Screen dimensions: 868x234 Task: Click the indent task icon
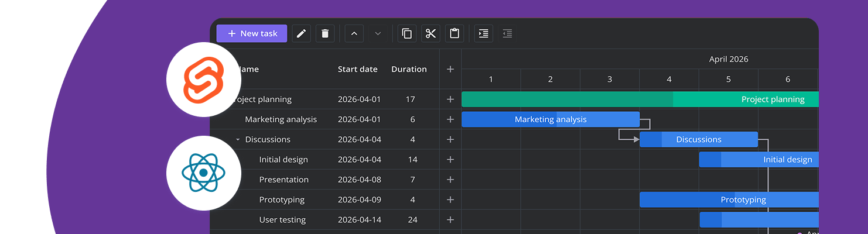pos(484,33)
